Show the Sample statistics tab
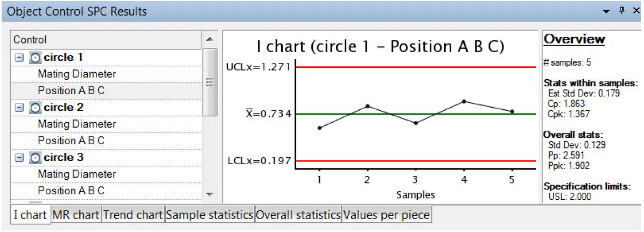Screen dimensions: 644x232 (x=209, y=215)
